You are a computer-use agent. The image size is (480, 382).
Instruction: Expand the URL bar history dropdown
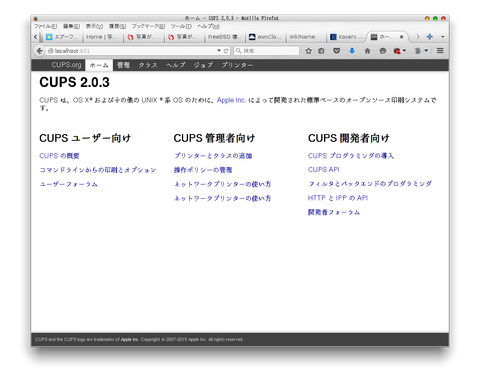[x=219, y=51]
